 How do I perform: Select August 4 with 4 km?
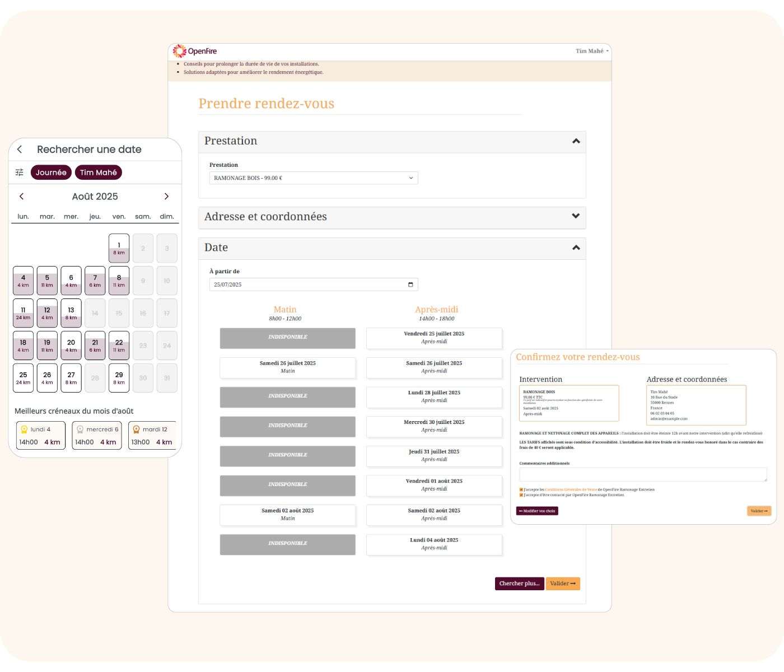23,281
